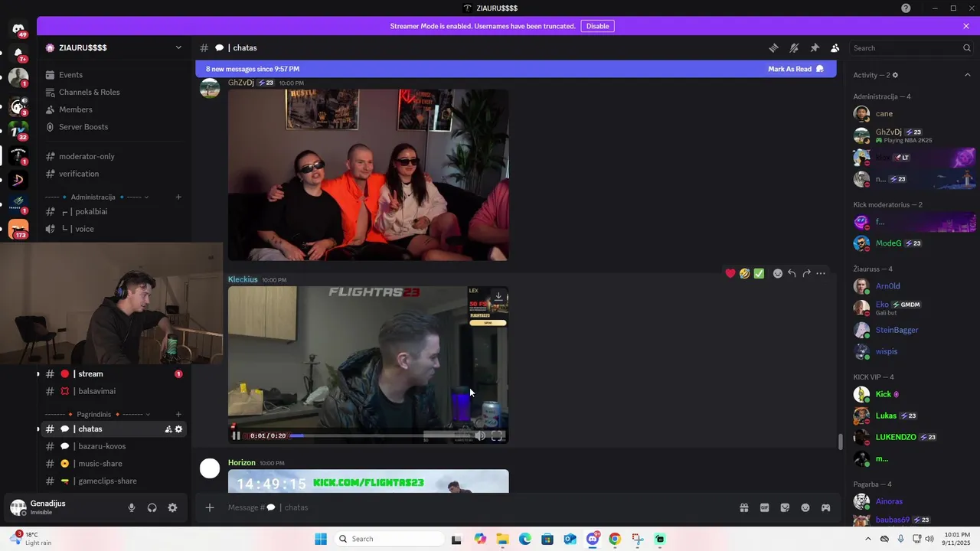Open Threads from the channel header
Viewport: 980px width, 551px height.
(x=773, y=47)
